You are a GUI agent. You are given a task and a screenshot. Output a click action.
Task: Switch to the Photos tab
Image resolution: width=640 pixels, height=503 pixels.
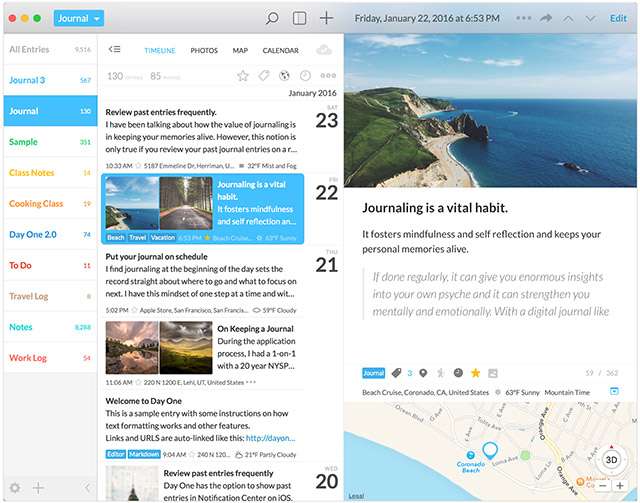[204, 50]
